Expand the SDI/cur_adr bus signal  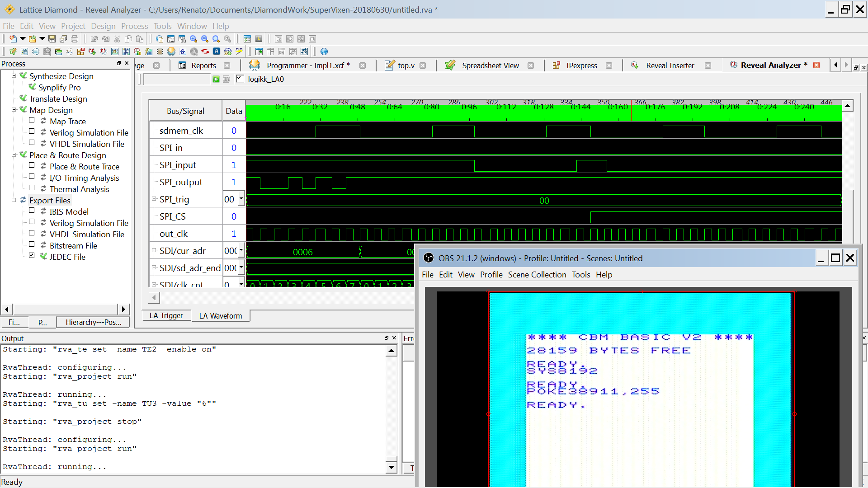tap(154, 250)
